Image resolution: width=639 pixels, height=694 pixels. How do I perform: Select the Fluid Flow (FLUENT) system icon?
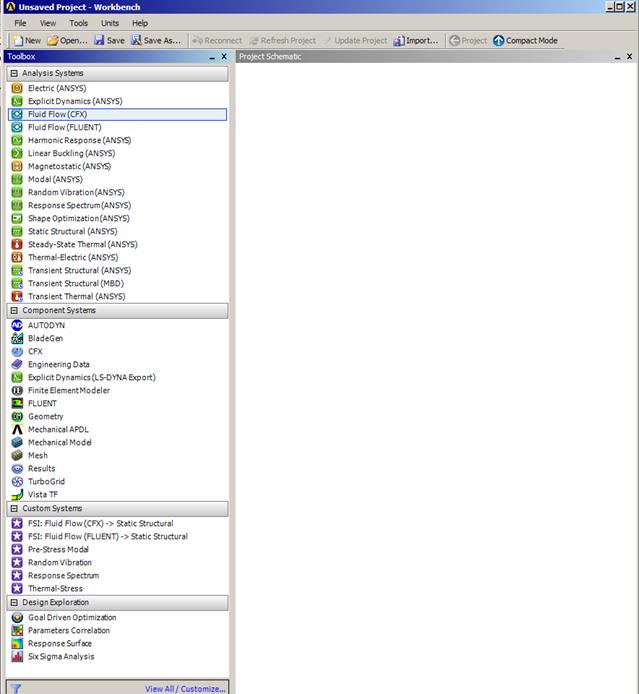click(x=17, y=127)
